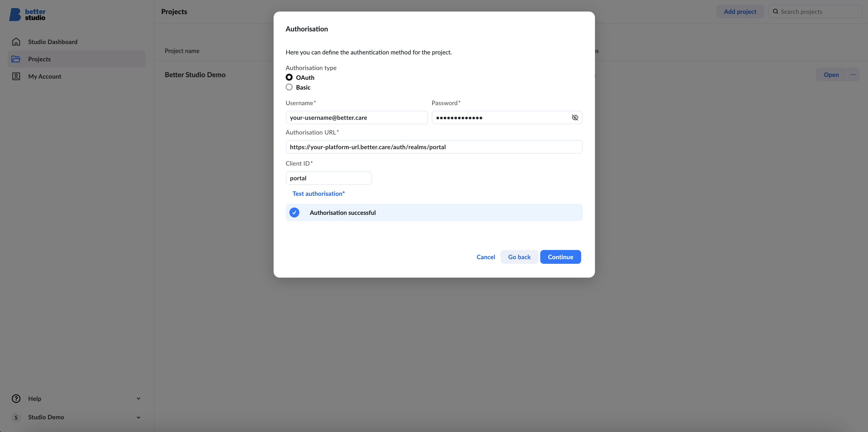
Task: Click the Studio Dashboard home icon
Action: pos(16,42)
